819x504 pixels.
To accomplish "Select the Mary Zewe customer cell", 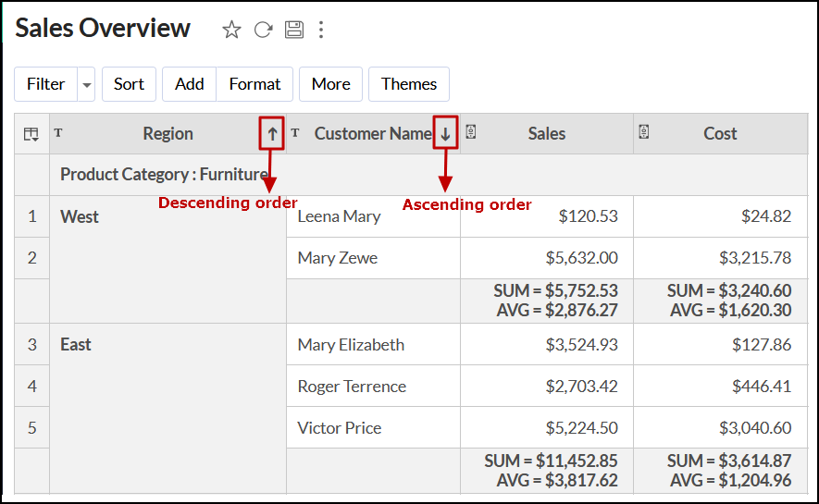I will tap(338, 258).
